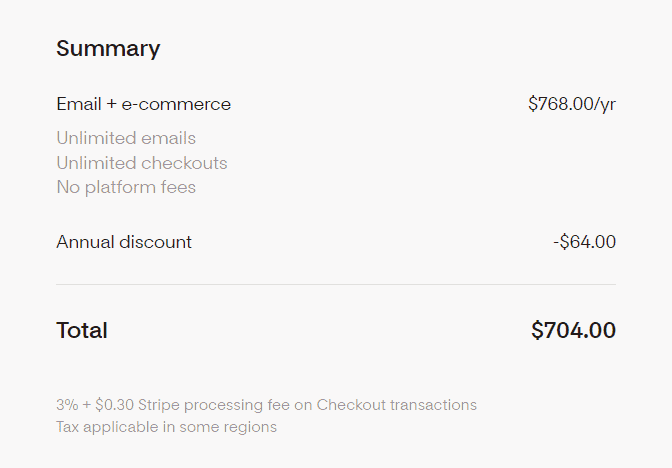This screenshot has width=672, height=468.
Task: Click the Unlimited checkouts feature text
Action: (x=142, y=163)
